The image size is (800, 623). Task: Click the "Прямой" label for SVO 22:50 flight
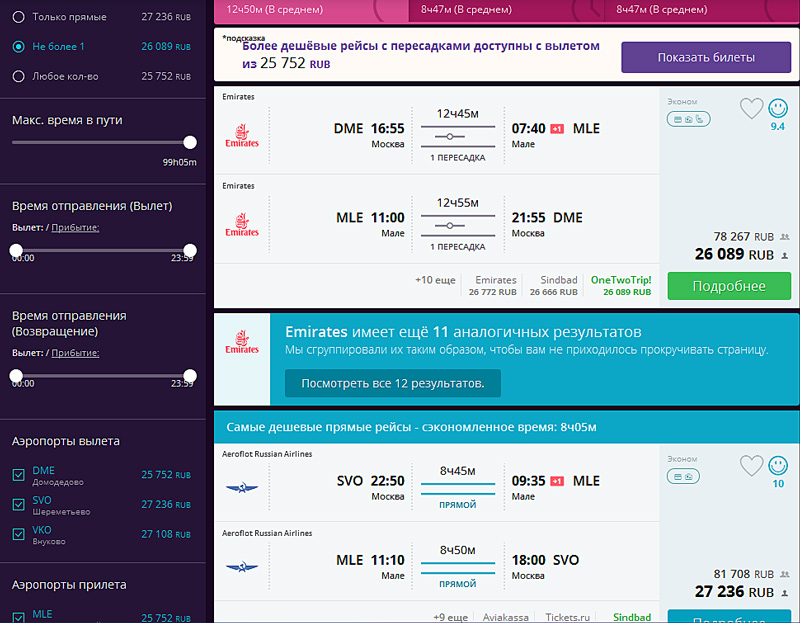point(458,505)
